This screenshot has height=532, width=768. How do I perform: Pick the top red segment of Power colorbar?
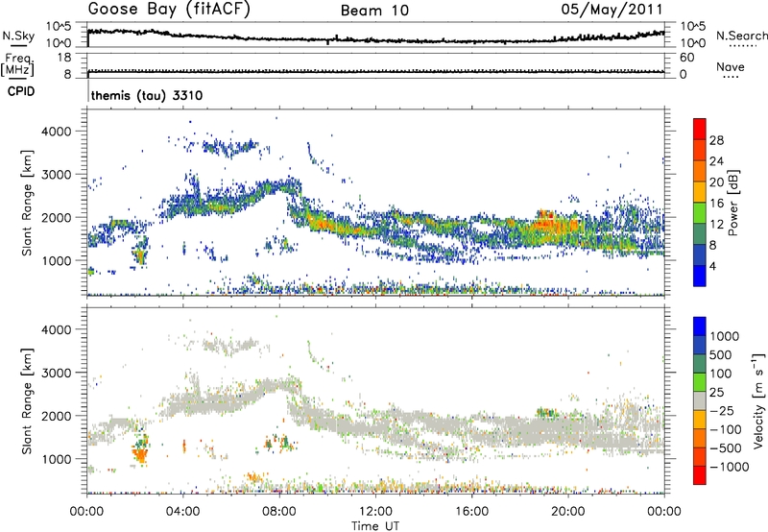[700, 130]
